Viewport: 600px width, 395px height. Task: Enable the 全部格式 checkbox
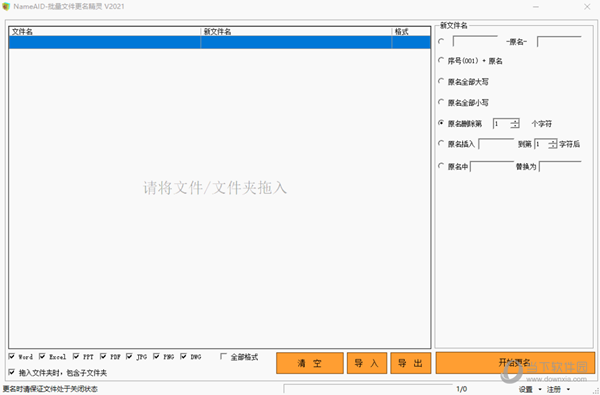coord(223,357)
